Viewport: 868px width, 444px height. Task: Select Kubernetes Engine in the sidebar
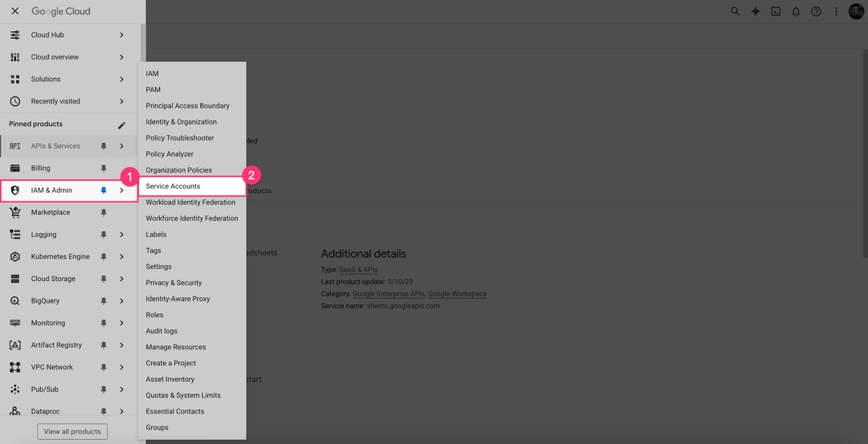[60, 257]
